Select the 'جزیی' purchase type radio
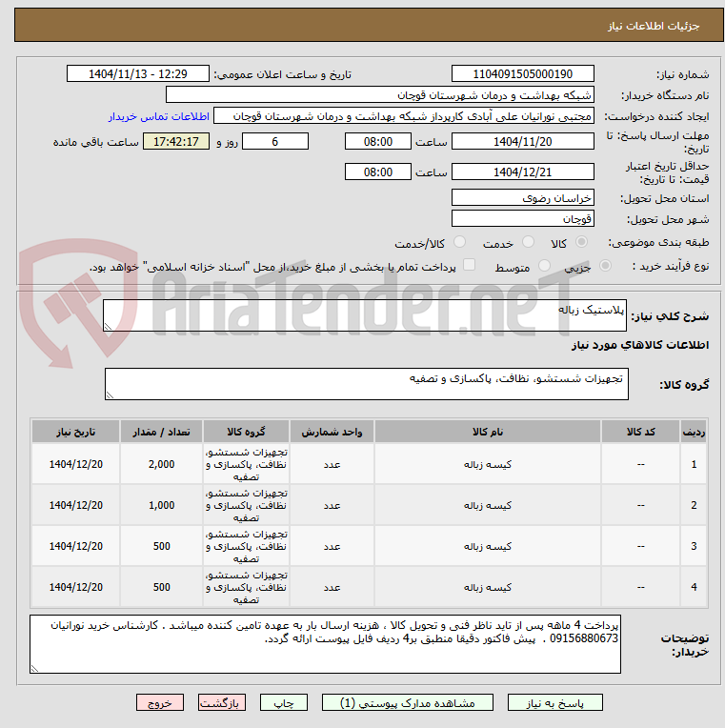Viewport: 725px width, 728px height. (605, 266)
